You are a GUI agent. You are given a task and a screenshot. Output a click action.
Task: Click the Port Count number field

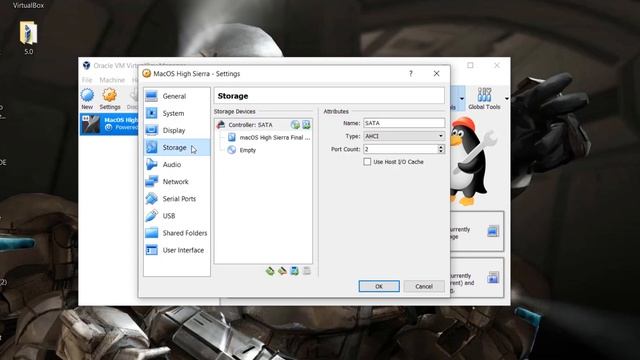tap(401, 149)
